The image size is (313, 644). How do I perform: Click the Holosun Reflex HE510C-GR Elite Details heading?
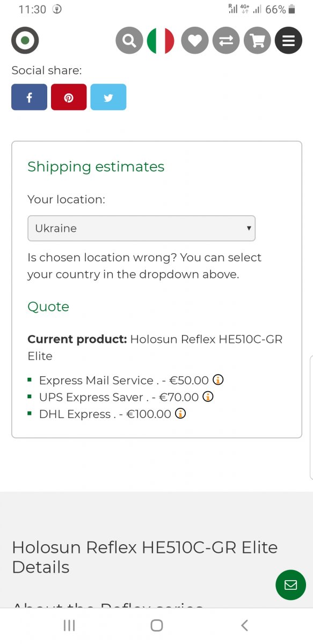pos(145,557)
